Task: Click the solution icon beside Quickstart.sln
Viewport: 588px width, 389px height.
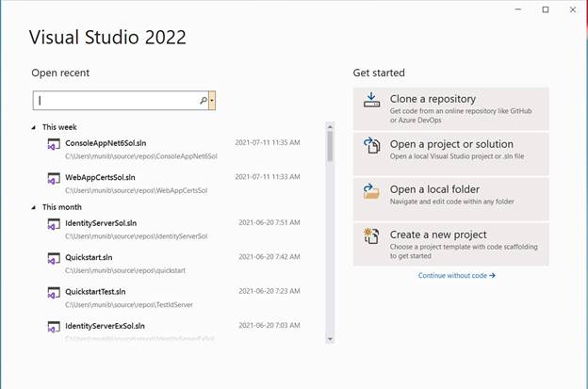Action: 54,259
